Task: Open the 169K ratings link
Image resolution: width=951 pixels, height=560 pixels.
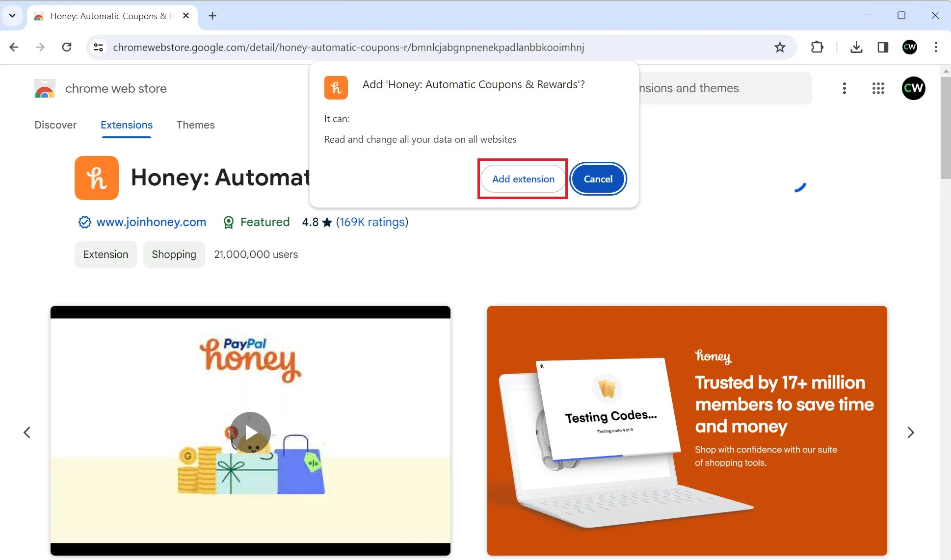Action: tap(372, 222)
